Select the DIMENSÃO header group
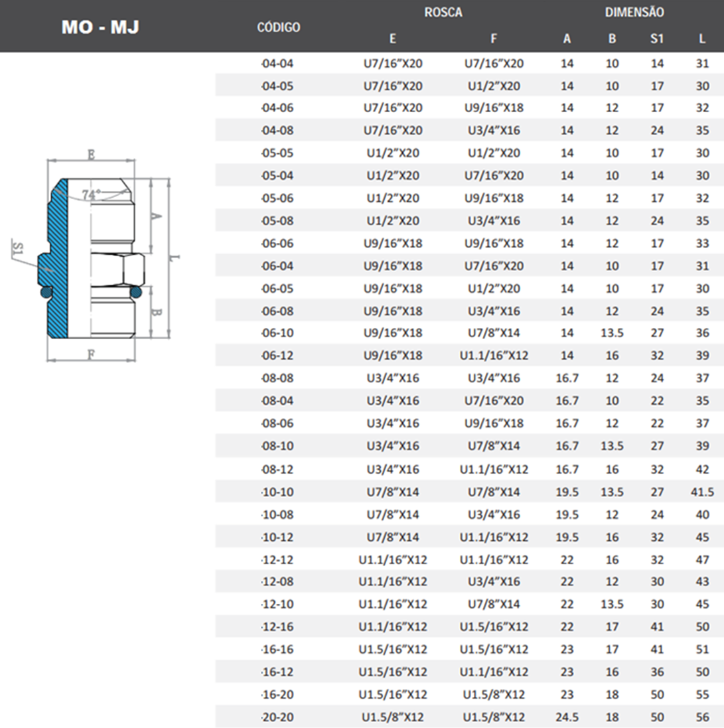Image resolution: width=724 pixels, height=728 pixels. [x=634, y=12]
